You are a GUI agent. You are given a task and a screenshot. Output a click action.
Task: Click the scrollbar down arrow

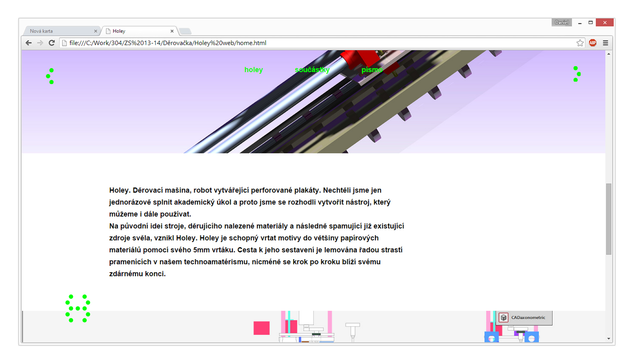[x=609, y=339]
